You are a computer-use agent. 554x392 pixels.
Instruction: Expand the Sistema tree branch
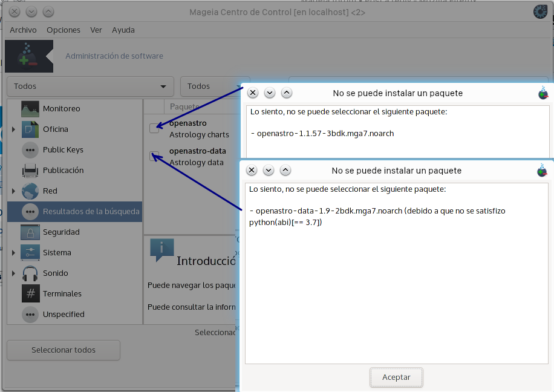[13, 253]
